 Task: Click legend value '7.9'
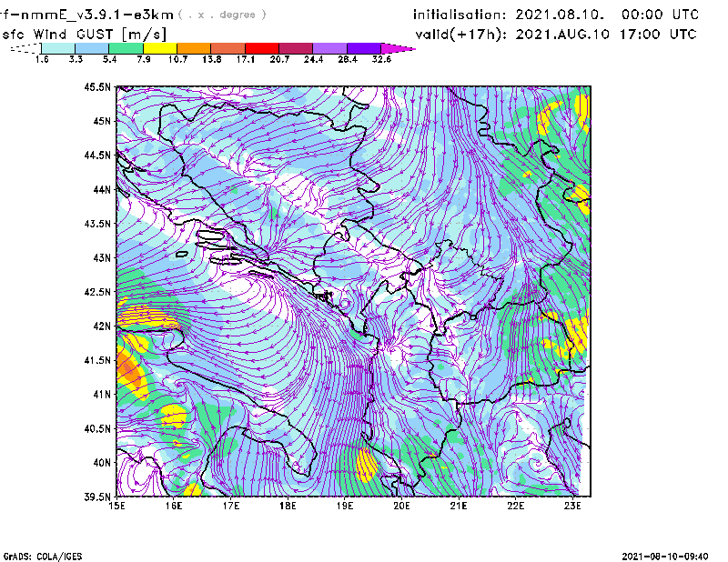tap(144, 59)
